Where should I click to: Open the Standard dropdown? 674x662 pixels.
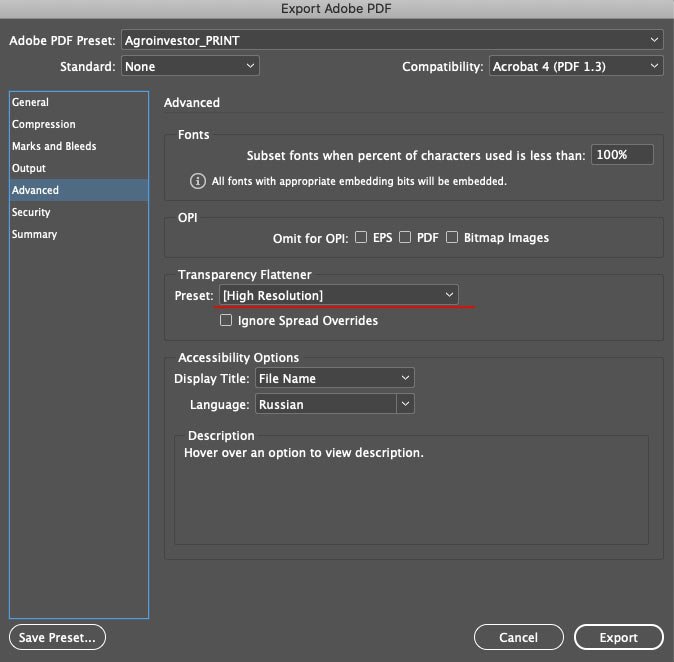pos(190,66)
